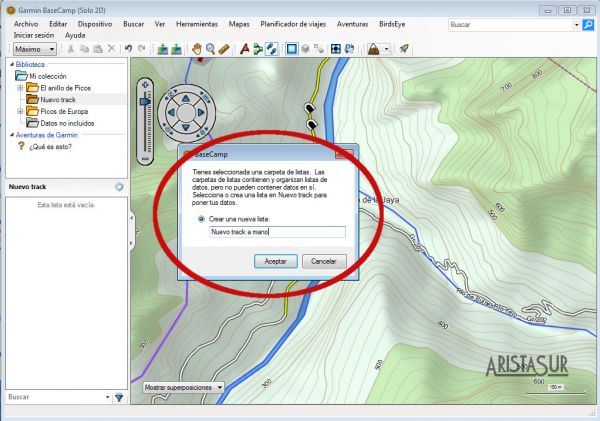Screen dimensions: 600x421
Task: Open the Dispositivo menu
Action: [x=95, y=24]
